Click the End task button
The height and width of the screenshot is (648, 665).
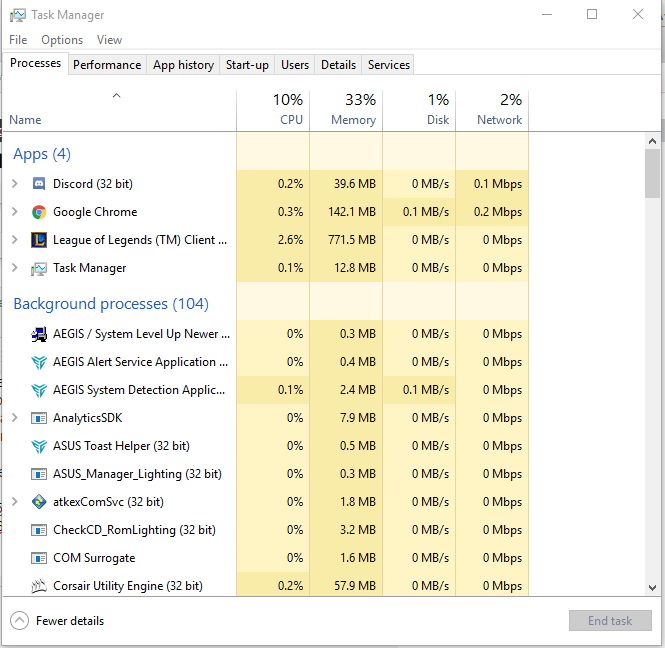pyautogui.click(x=610, y=621)
